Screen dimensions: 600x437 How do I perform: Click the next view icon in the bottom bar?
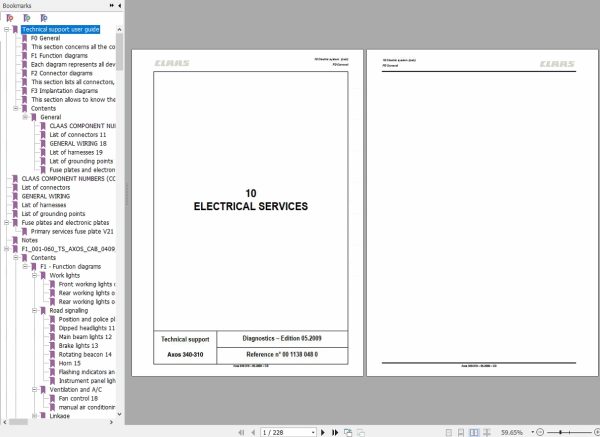point(360,432)
